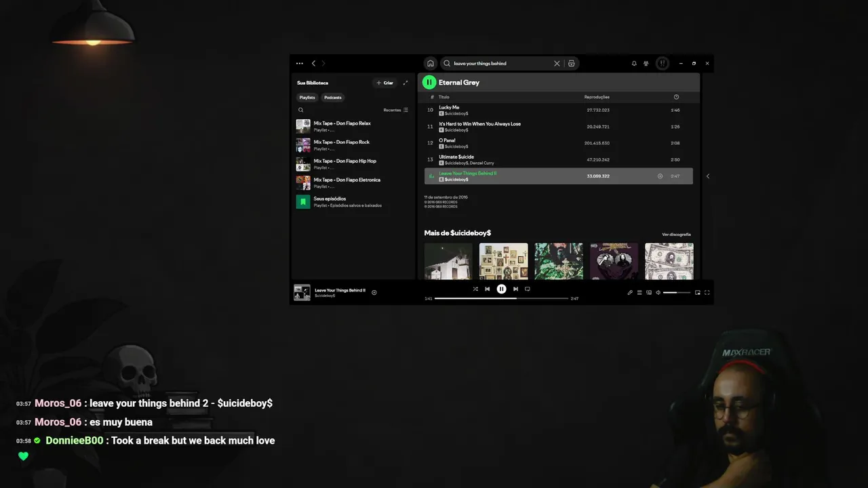Click the now playing cover art thumbnail
This screenshot has width=868, height=488.
point(302,292)
